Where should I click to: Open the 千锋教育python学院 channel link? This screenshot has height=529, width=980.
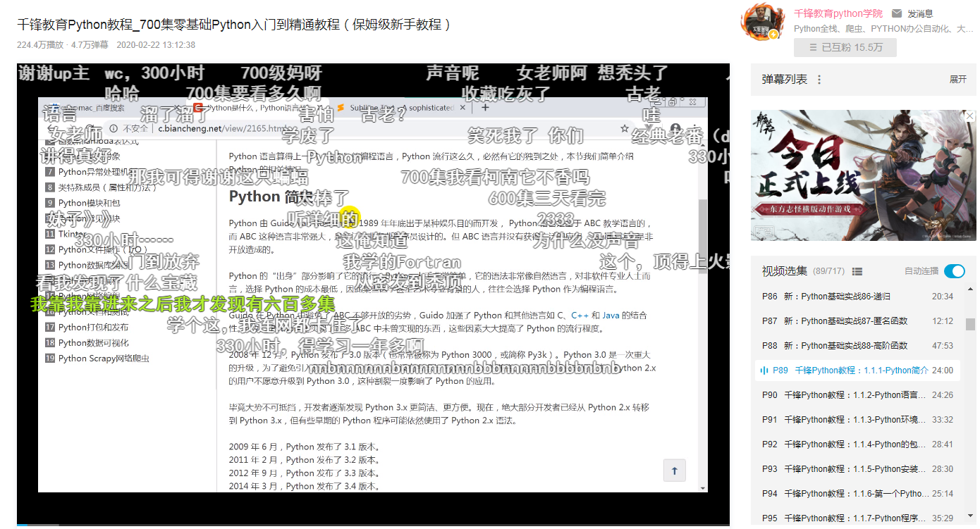tap(838, 13)
